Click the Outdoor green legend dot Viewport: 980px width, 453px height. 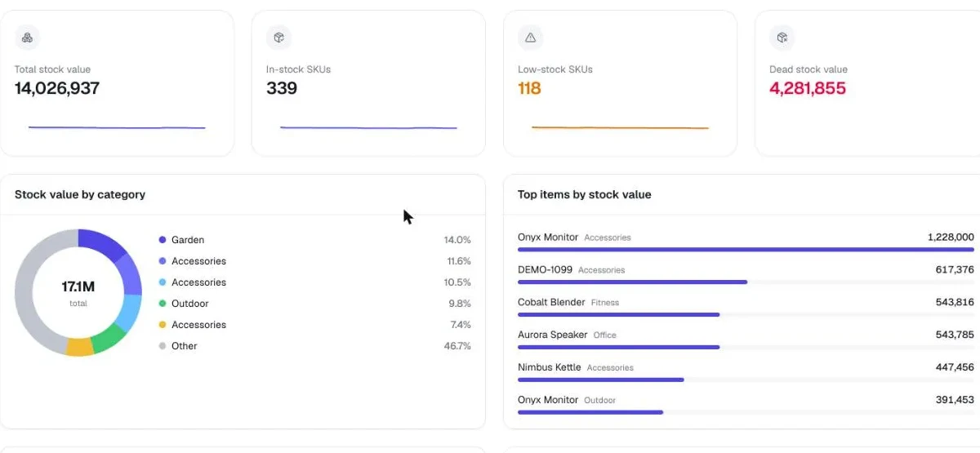(x=163, y=304)
